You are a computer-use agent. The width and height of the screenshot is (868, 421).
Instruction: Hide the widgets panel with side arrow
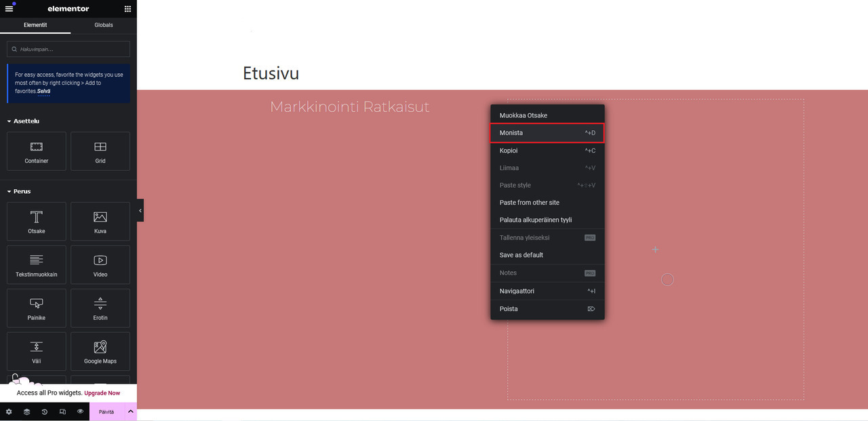[140, 210]
